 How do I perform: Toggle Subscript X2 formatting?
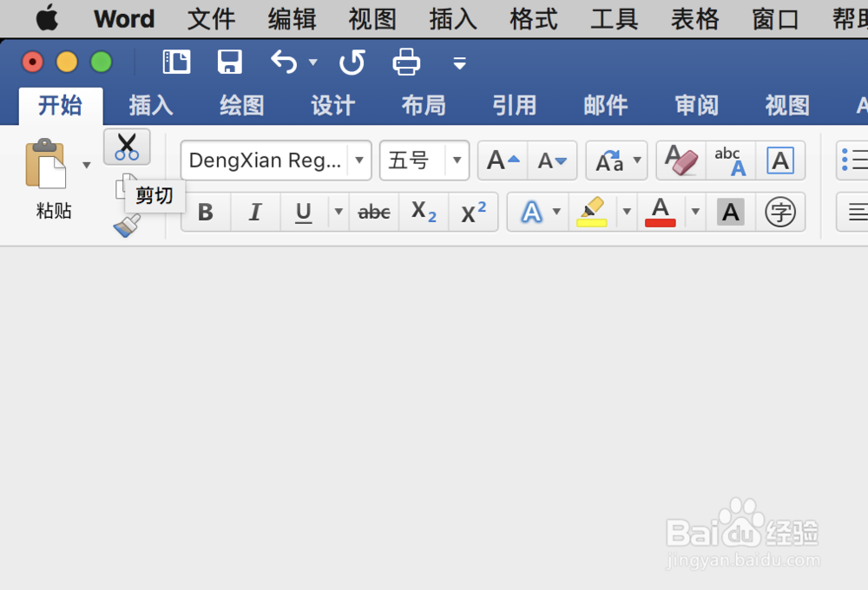[424, 212]
